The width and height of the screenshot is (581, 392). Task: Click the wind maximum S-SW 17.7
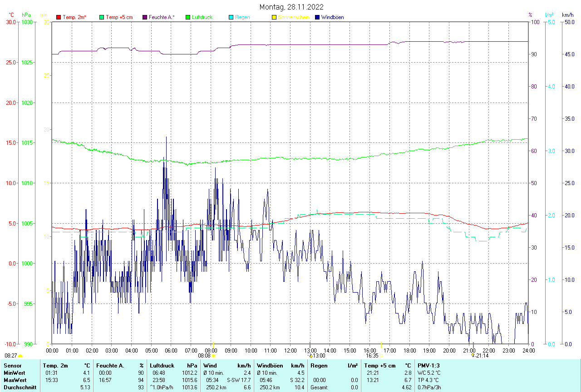[239, 380]
